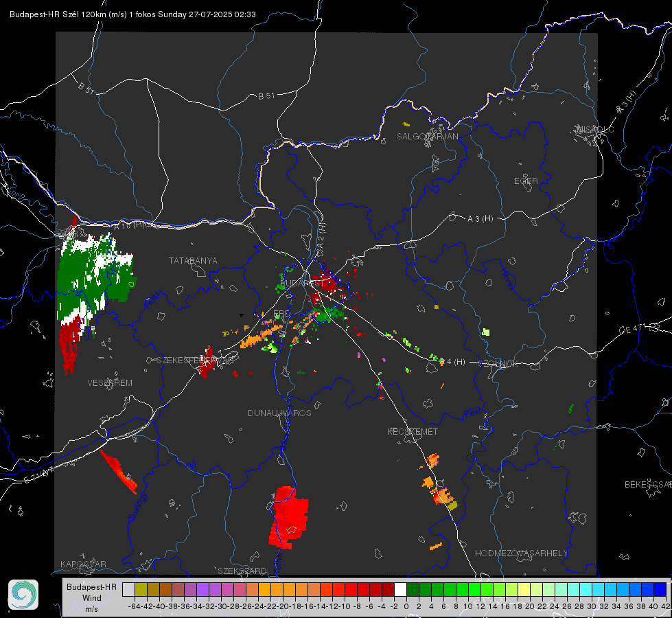Image resolution: width=672 pixels, height=618 pixels.
Task: Click the SALGÓTARJÁN city label
Action: 427,137
